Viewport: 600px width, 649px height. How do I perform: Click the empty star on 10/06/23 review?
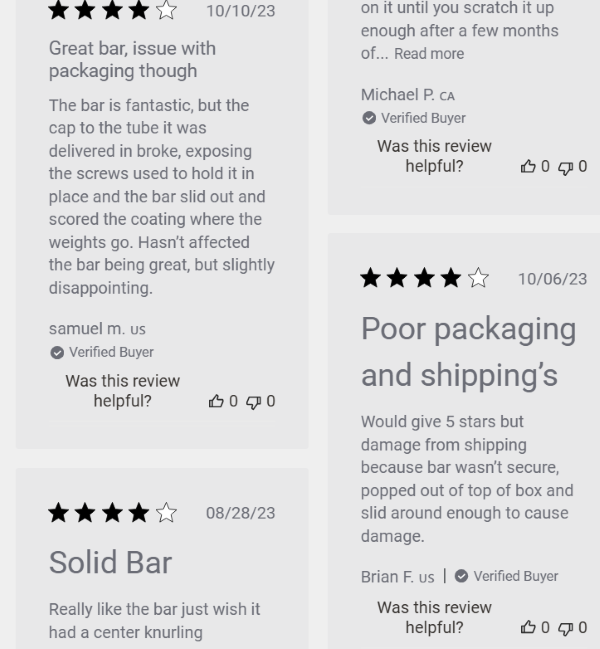coord(478,278)
